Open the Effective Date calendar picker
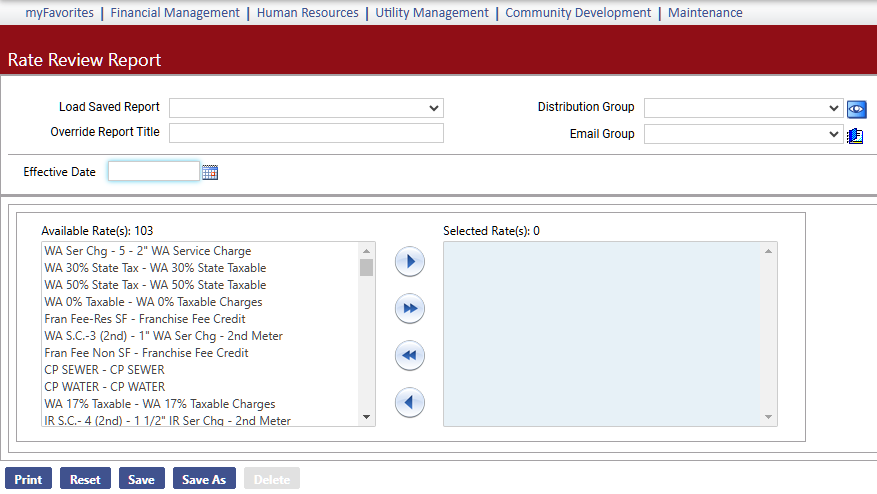Screen dimensions: 877x494 pos(210,172)
